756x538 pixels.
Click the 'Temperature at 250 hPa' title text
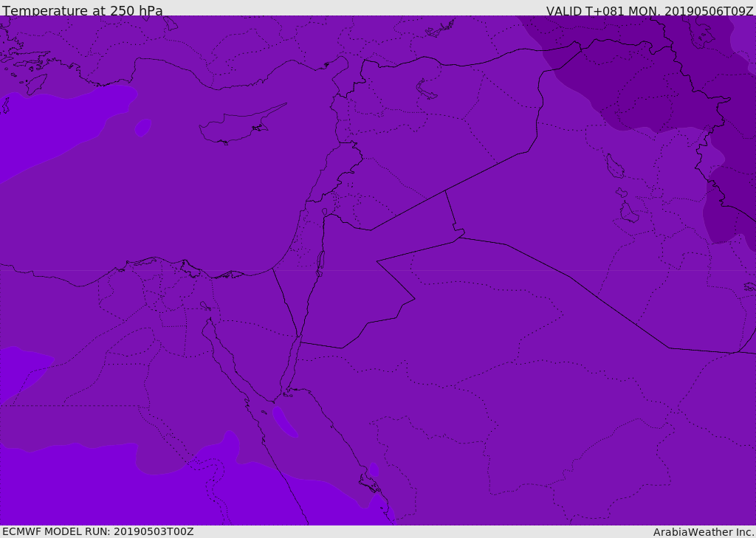click(83, 10)
